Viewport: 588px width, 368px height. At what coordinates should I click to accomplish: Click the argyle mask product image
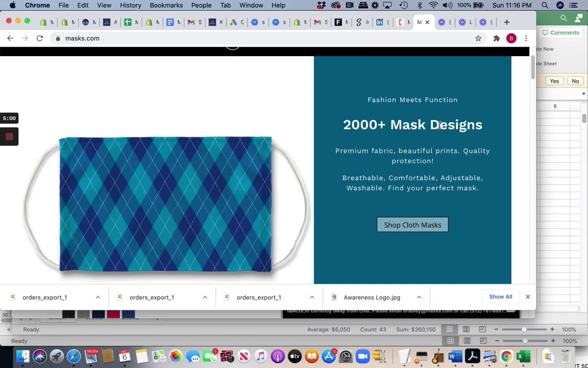coord(165,204)
